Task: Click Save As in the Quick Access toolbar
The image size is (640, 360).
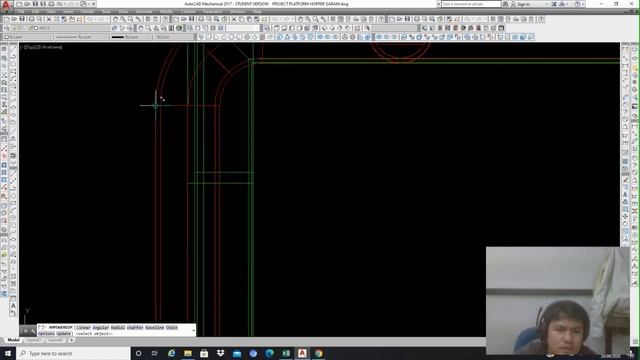Action: [x=43, y=4]
